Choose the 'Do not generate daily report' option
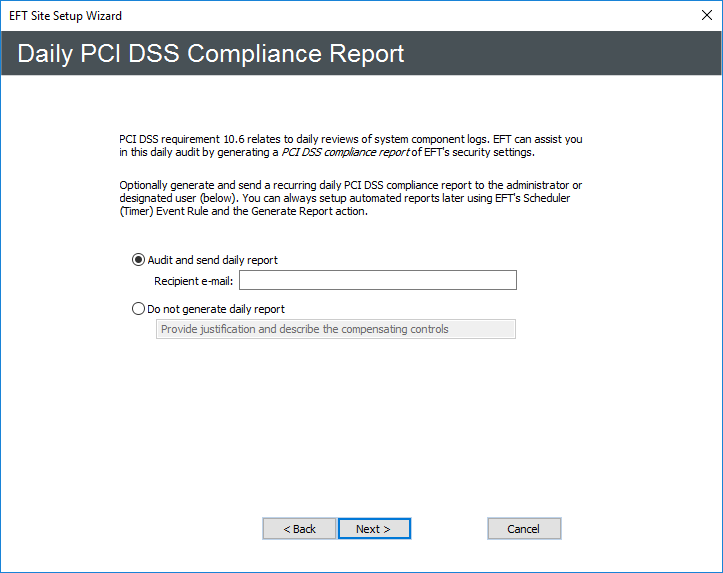This screenshot has height=573, width=723. (139, 309)
